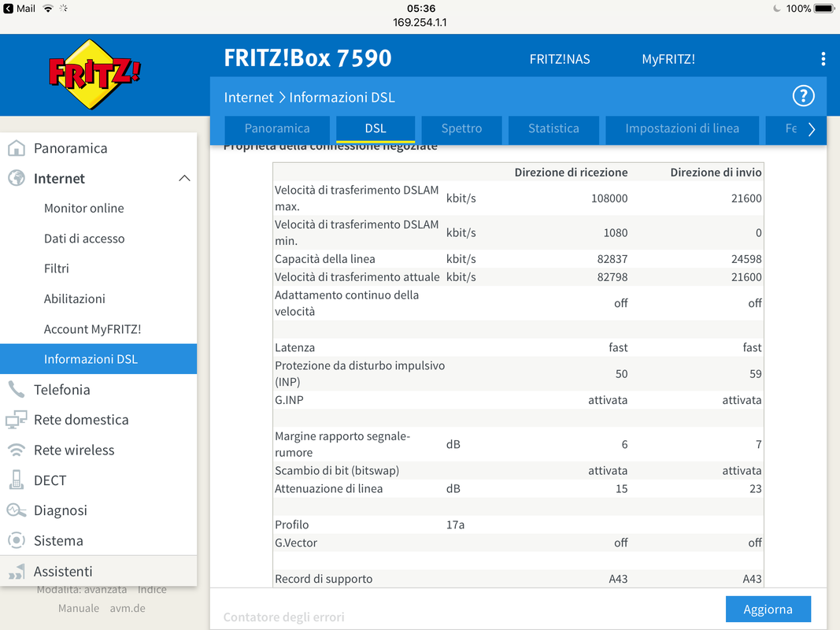Screen dimensions: 840x630
Task: Open the Impostazioni di linea tab
Action: pos(682,129)
